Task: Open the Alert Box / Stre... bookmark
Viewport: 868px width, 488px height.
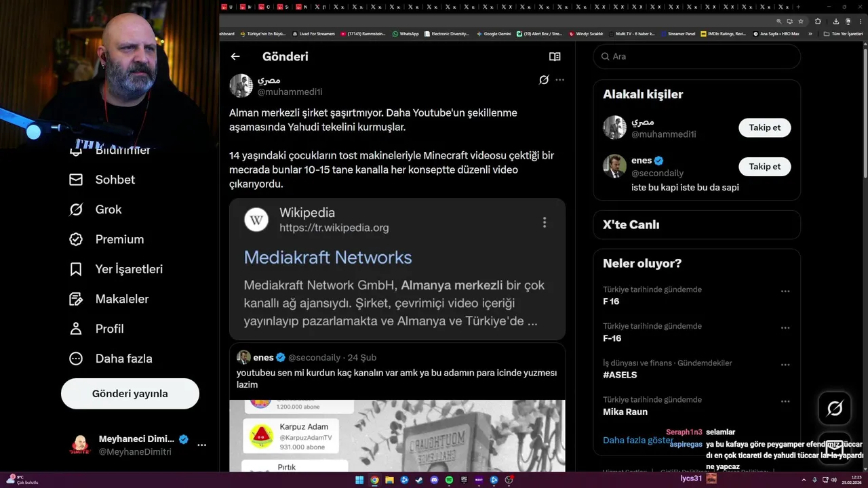Action: pyautogui.click(x=540, y=33)
